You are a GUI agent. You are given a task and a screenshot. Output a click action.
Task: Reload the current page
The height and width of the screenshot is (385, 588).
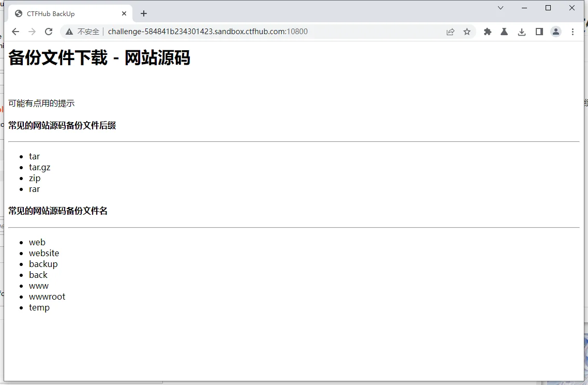tap(49, 32)
